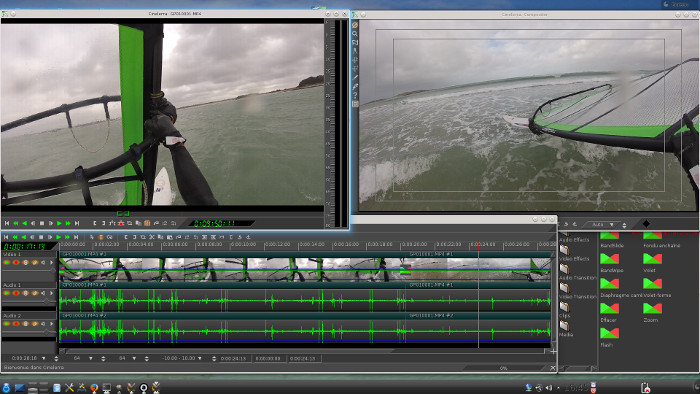Open the -10.00 - 10.00 automation range dropdown
This screenshot has width=700, height=394.
(x=200, y=358)
